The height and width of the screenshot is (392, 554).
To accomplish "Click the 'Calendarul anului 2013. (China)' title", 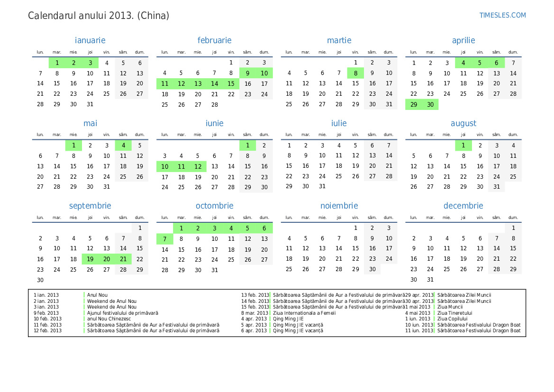I will 99,16.
